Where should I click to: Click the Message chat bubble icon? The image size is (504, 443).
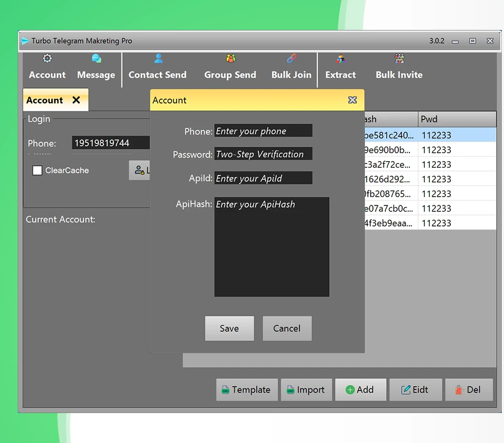point(96,58)
